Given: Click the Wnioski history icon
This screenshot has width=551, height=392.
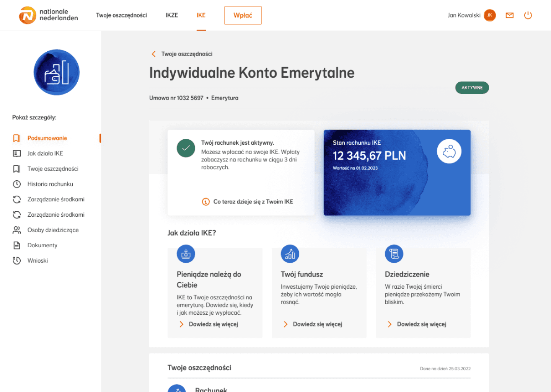Looking at the screenshot, I should 17,261.
